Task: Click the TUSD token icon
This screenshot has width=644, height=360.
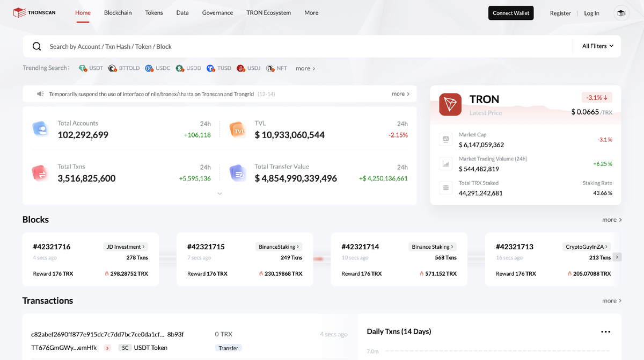Action: pyautogui.click(x=210, y=68)
